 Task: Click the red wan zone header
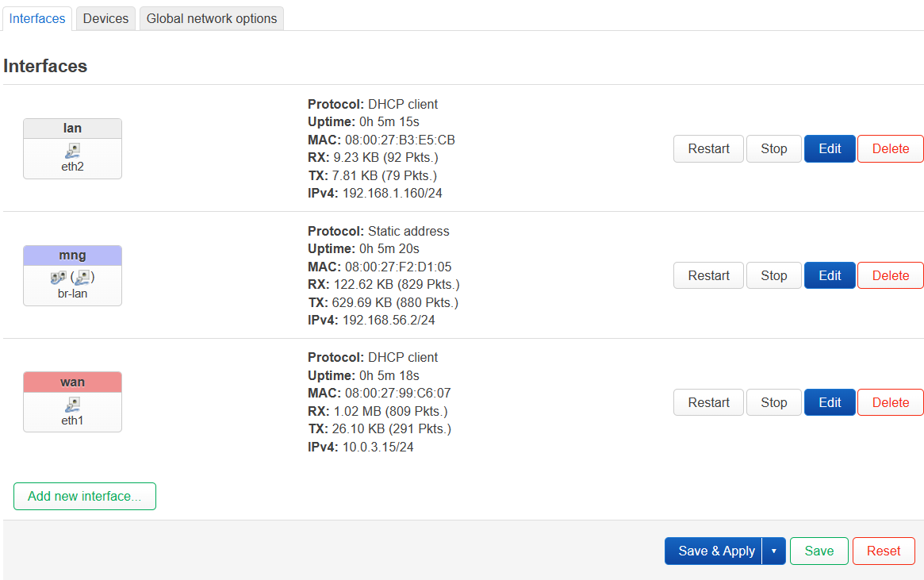click(72, 382)
